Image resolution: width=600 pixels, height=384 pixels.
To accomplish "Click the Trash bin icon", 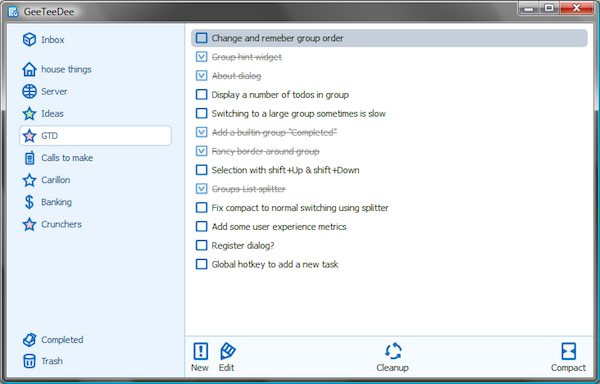I will tap(29, 361).
